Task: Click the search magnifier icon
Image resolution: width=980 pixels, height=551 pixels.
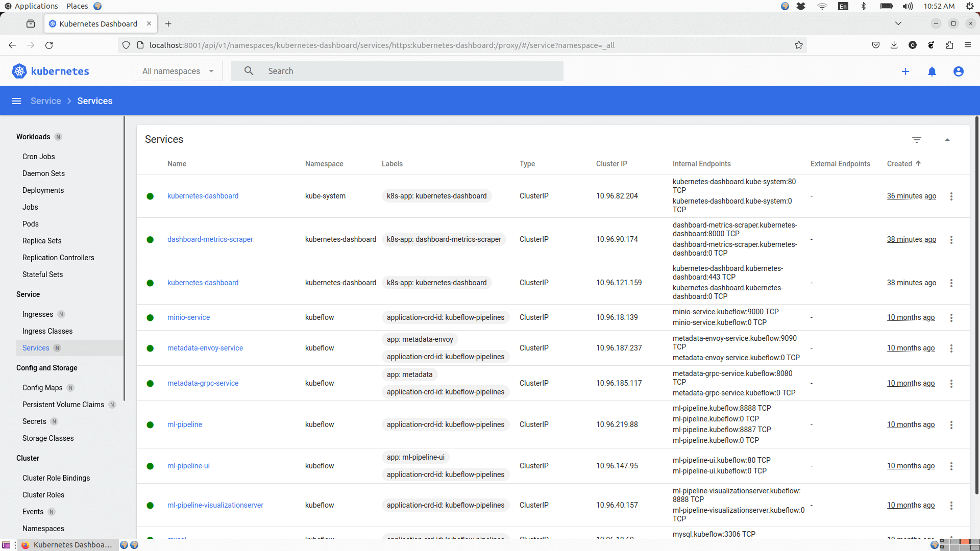Action: tap(249, 71)
